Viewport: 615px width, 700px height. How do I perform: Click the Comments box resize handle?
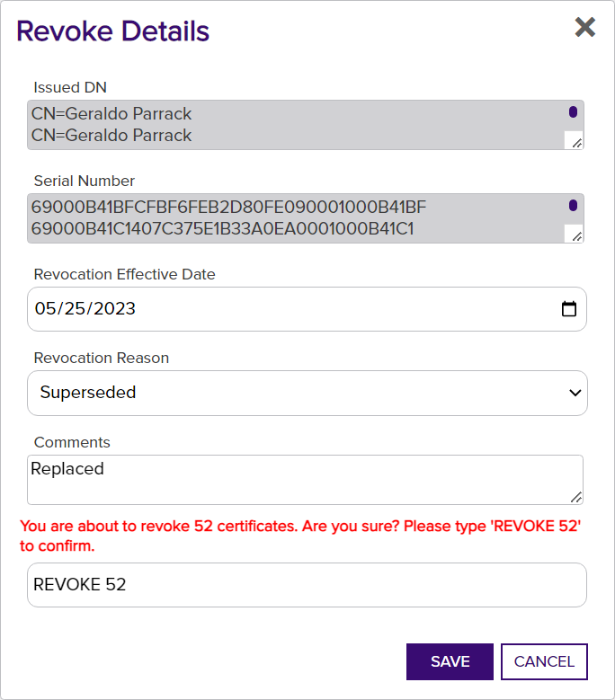coord(576,497)
